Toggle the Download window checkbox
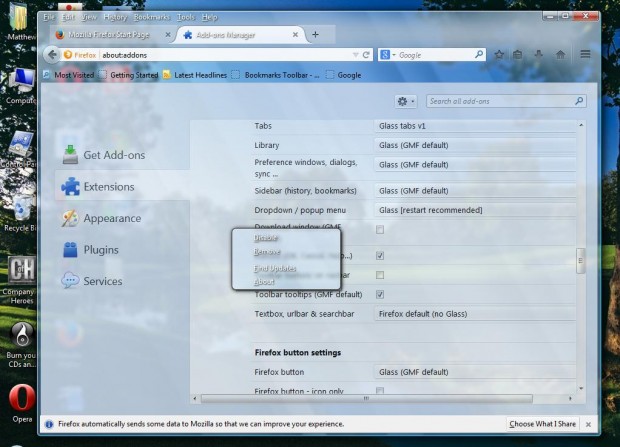Screen dimensions: 620x447 coord(380,229)
